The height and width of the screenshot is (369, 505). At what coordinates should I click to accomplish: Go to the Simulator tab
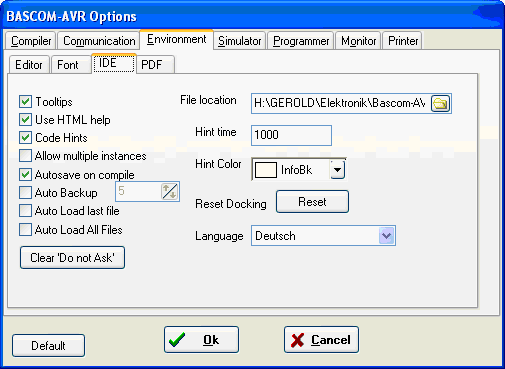(240, 41)
